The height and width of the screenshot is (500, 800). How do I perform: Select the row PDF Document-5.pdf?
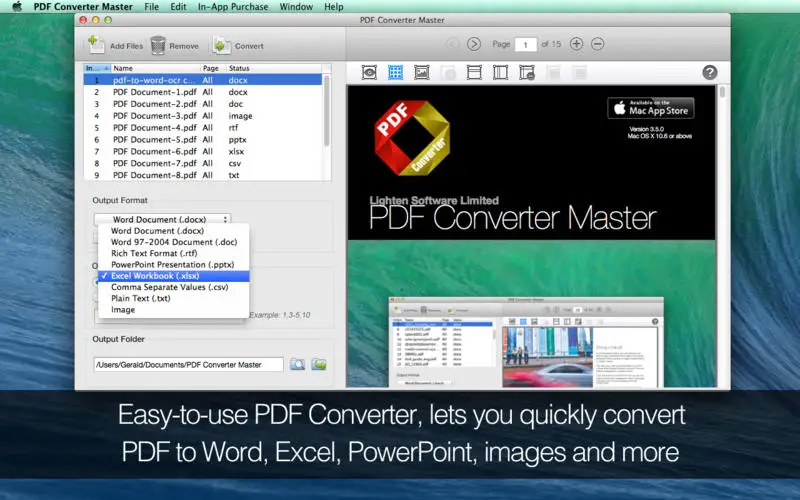tap(203, 139)
